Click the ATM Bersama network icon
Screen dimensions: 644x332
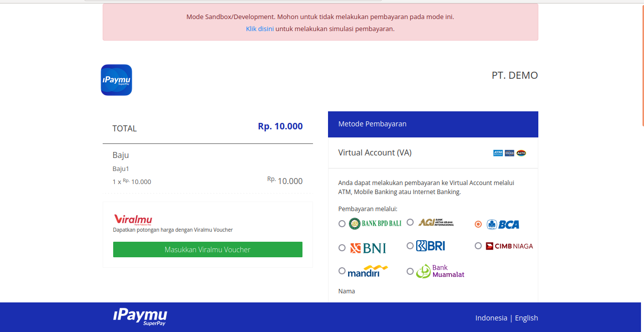(x=498, y=153)
